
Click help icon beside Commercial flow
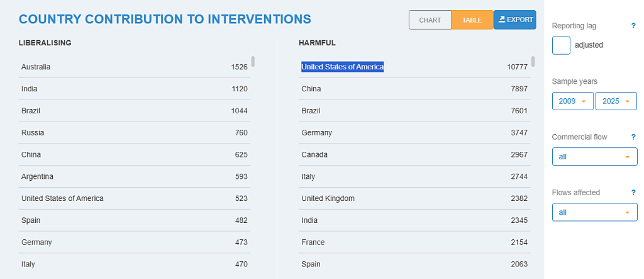tap(633, 137)
